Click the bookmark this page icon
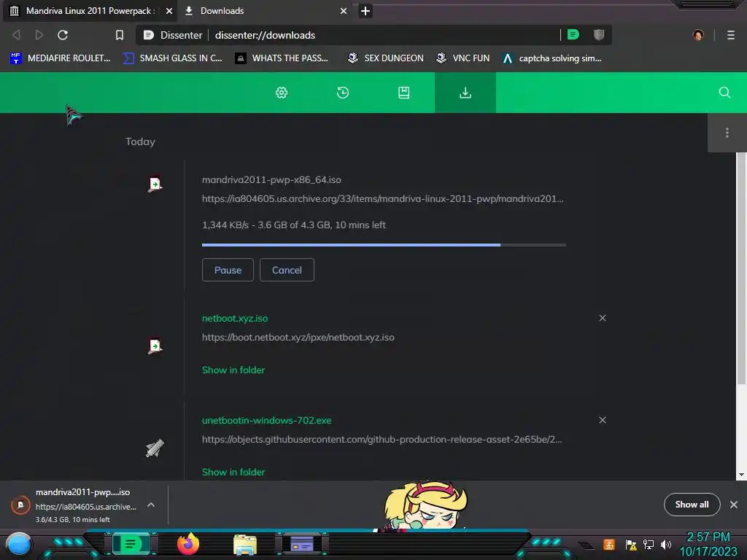The width and height of the screenshot is (747, 560). (x=120, y=35)
